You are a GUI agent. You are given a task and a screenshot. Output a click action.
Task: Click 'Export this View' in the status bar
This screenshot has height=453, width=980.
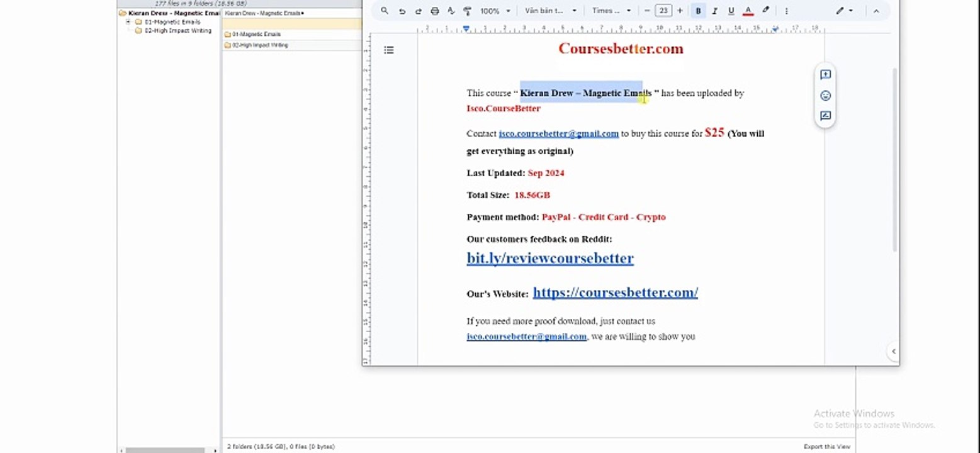coord(826,447)
